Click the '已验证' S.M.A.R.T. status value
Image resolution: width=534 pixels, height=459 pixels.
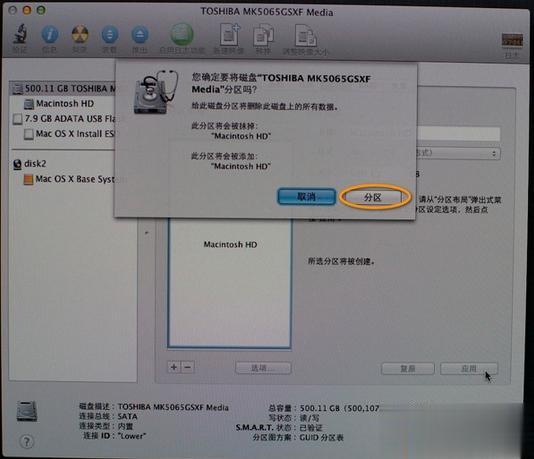click(x=311, y=428)
